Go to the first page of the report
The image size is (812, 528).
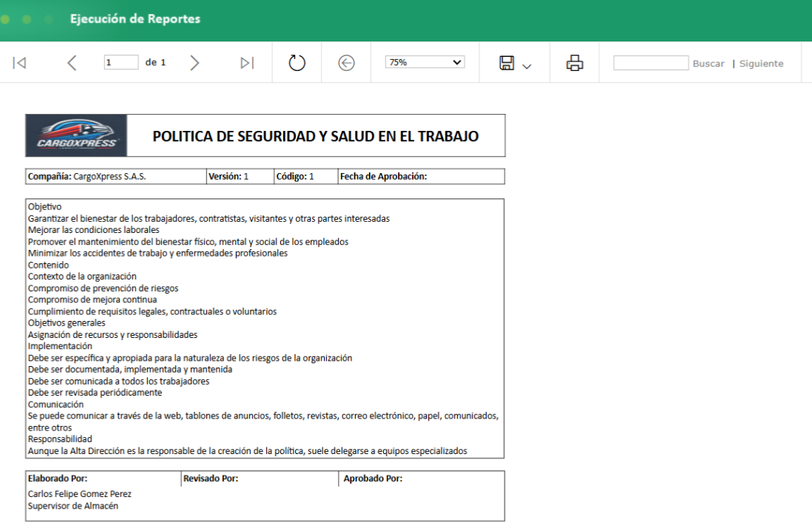[19, 62]
